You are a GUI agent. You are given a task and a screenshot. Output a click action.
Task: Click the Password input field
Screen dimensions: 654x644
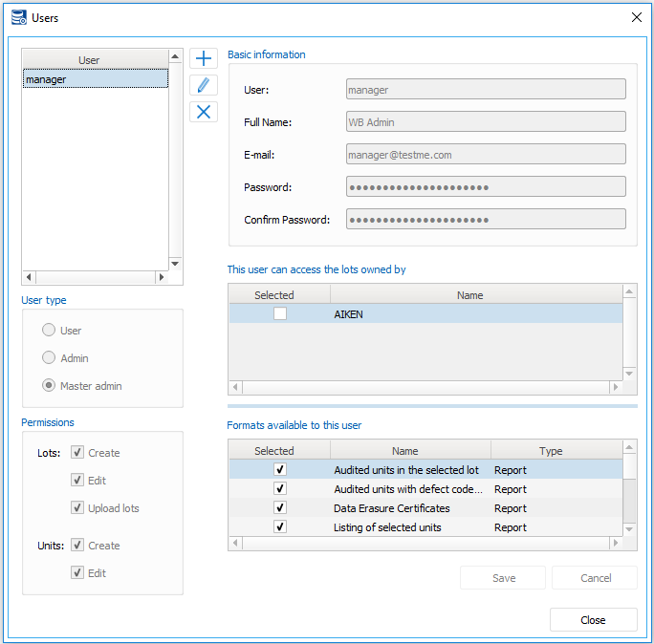[x=486, y=186]
